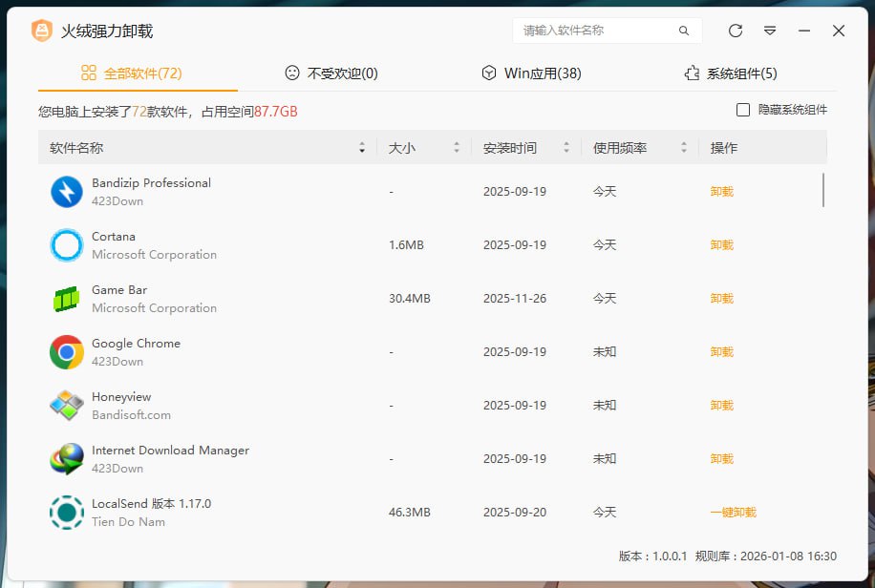The height and width of the screenshot is (588, 875).
Task: Sort list by 大小 column arrows
Action: pos(457,148)
